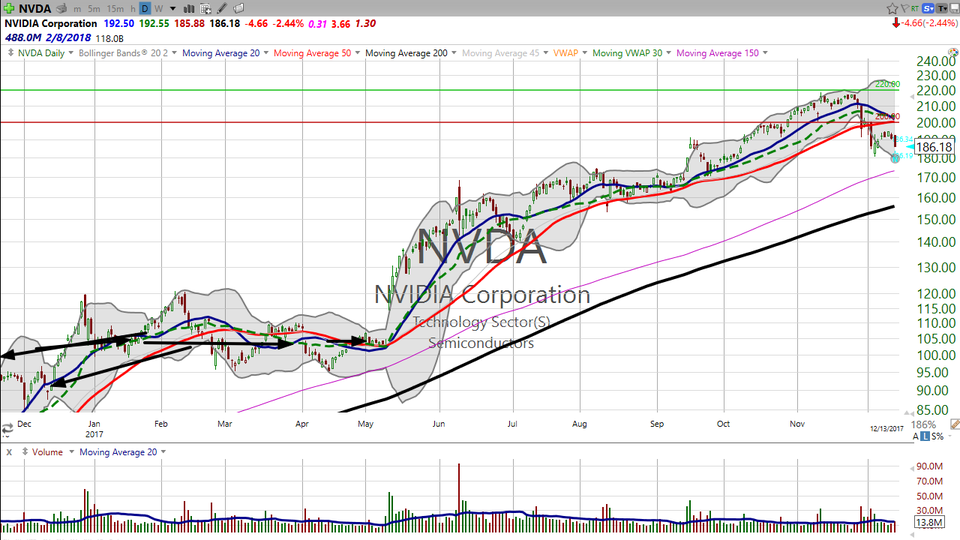
Task: Click the 488.0M value in header
Action: (23, 38)
